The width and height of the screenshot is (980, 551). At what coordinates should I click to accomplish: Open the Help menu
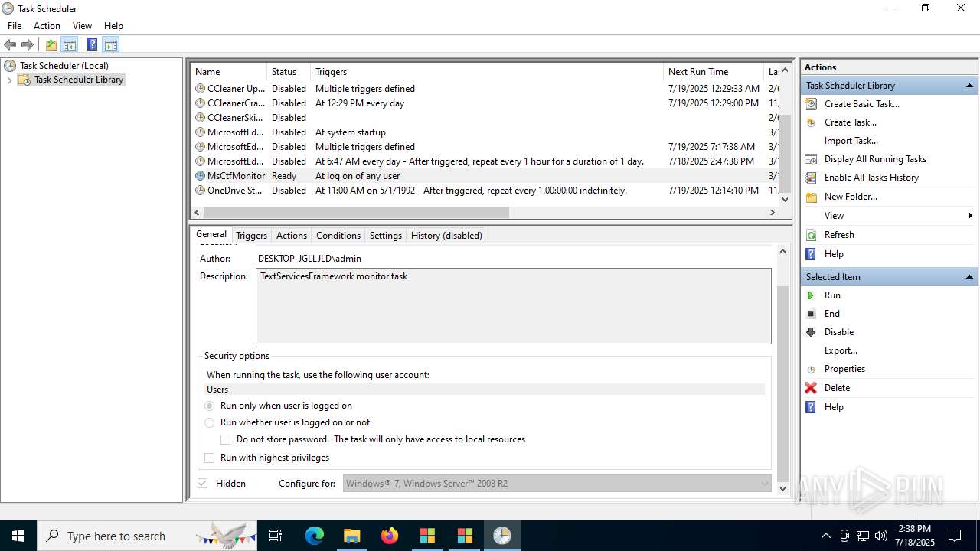[113, 26]
